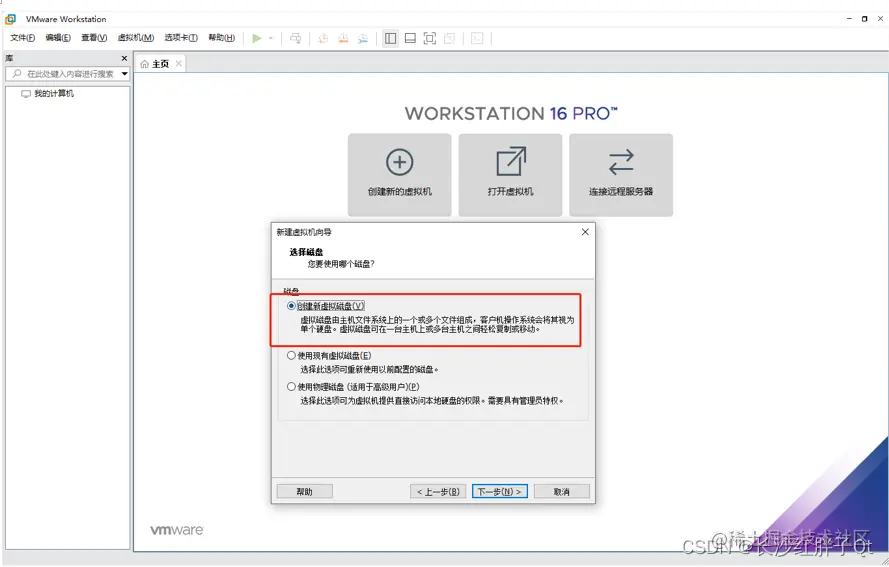The width and height of the screenshot is (889, 567).
Task: Open the 帮助(H) menu
Action: pyautogui.click(x=222, y=38)
